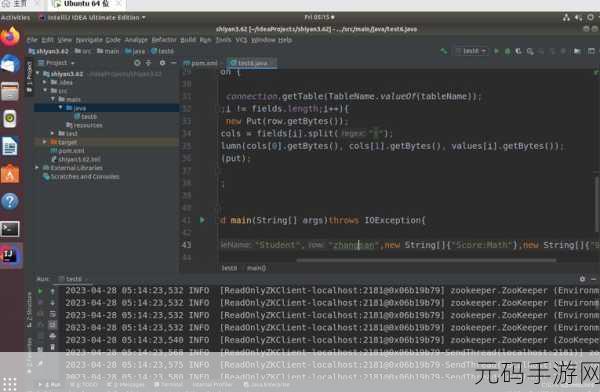The width and height of the screenshot is (600, 392).
Task: Click the Run panel up-arrow icon
Action: (52, 291)
